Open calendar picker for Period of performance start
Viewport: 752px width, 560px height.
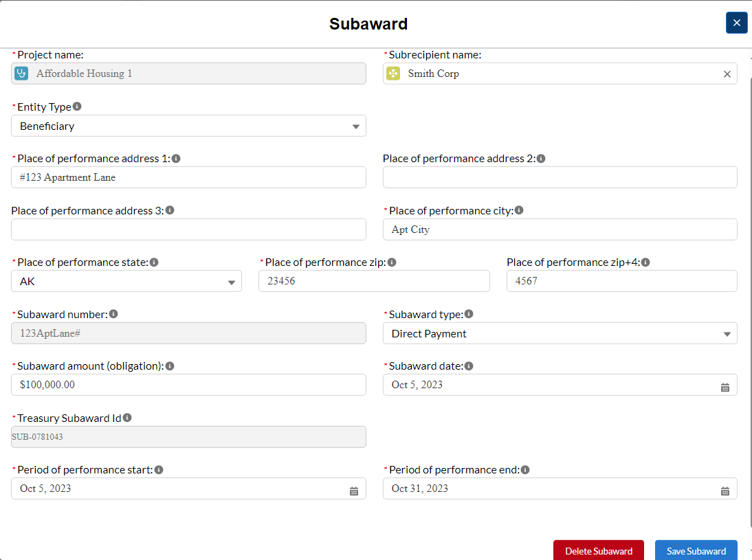pos(354,491)
